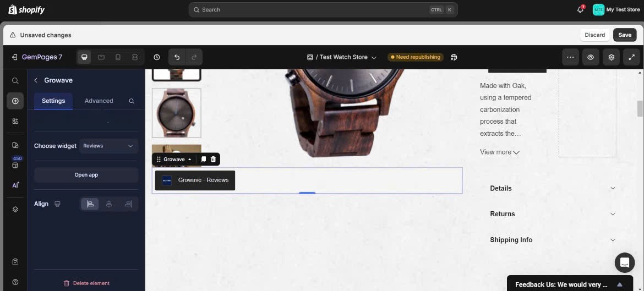Undo the last change
The image size is (644, 291).
point(177,57)
